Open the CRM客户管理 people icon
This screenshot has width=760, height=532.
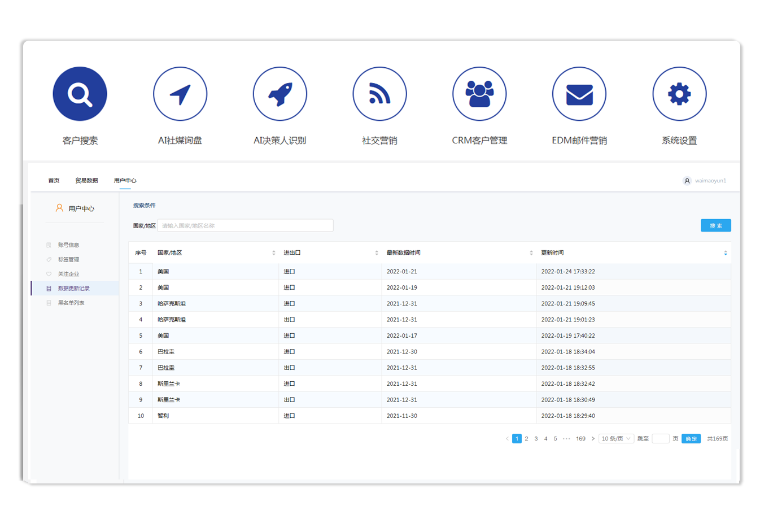[479, 94]
